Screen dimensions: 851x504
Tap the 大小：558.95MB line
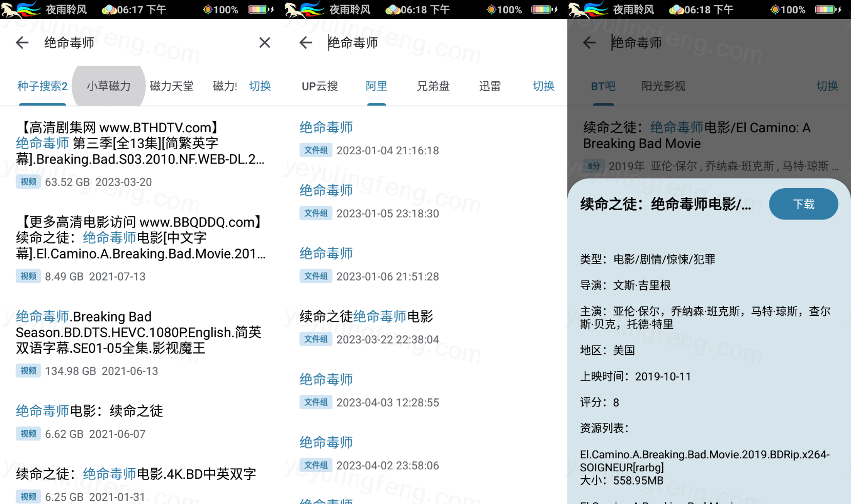(x=622, y=480)
